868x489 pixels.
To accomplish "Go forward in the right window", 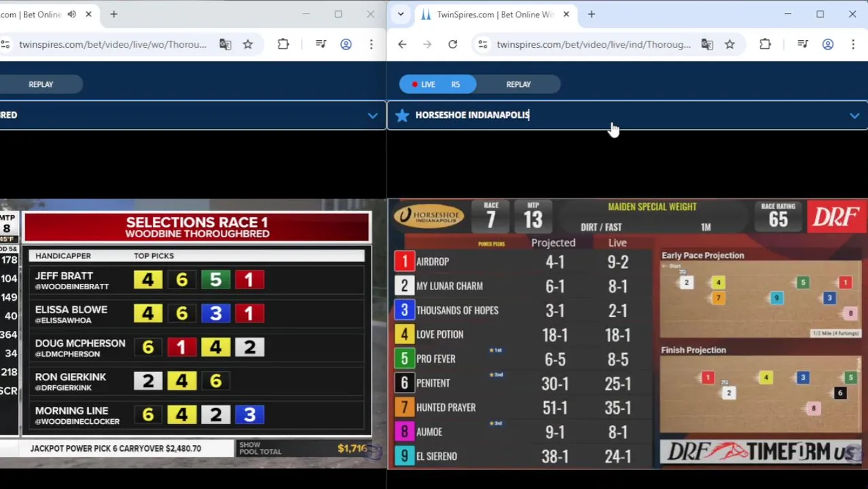I will click(x=427, y=44).
